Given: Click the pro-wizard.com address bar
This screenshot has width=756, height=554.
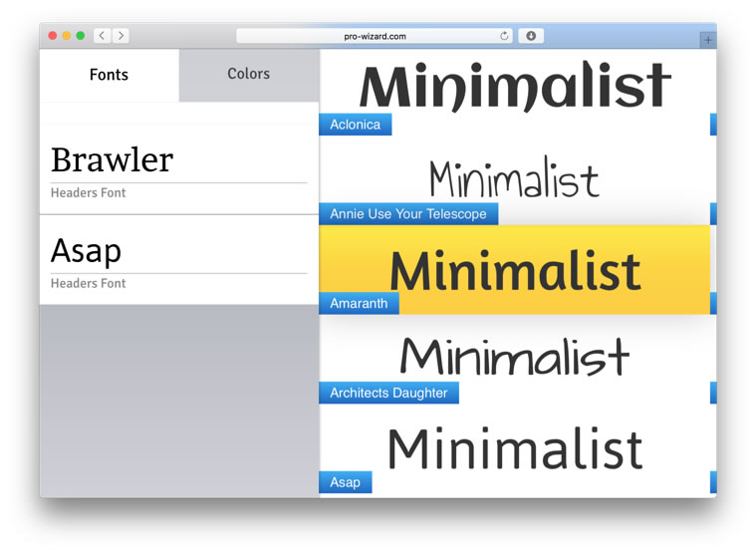Looking at the screenshot, I should tap(376, 36).
